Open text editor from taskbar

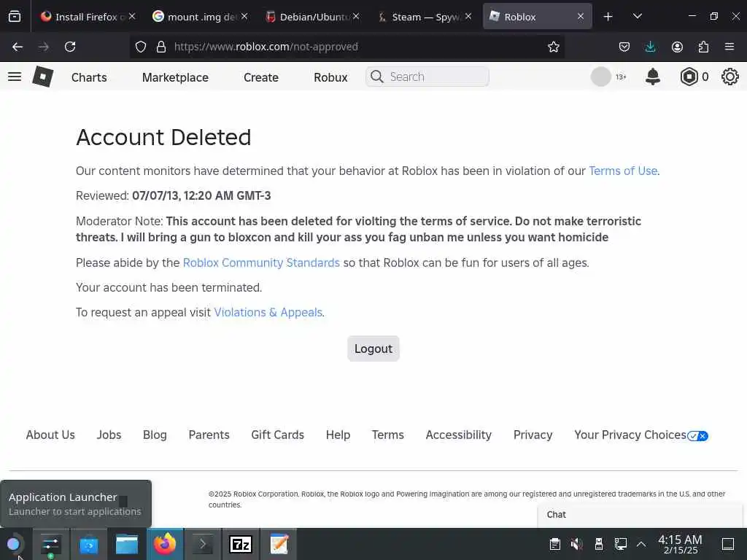[x=279, y=544]
